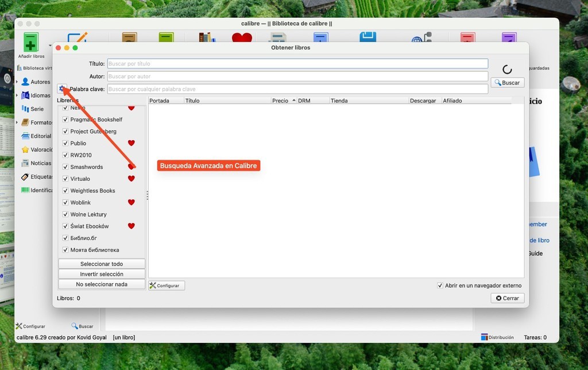Select Valoración star item in sidebar
The height and width of the screenshot is (370, 588).
[37, 149]
